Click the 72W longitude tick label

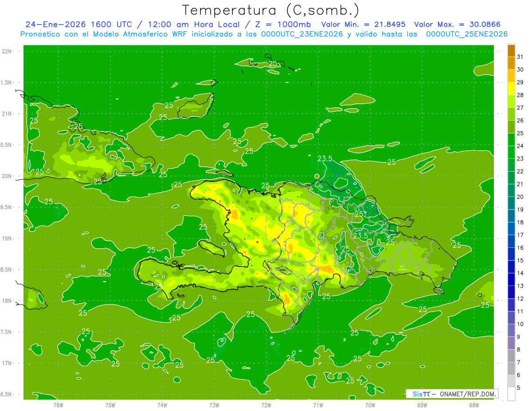(266, 405)
